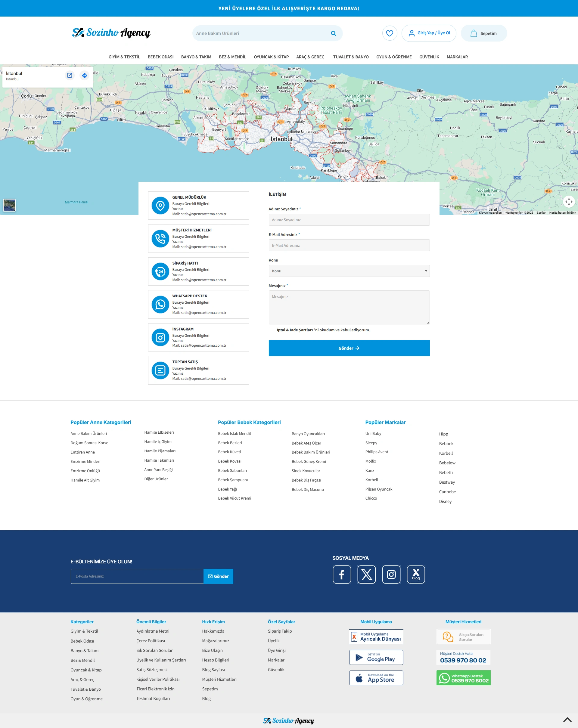This screenshot has height=728, width=578.
Task: Open the BEBEK ODASI menu
Action: click(x=160, y=57)
